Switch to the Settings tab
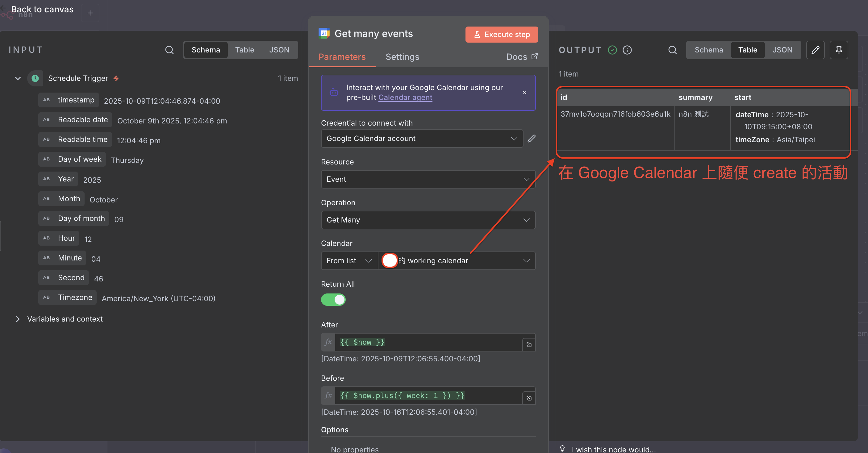 pyautogui.click(x=402, y=57)
